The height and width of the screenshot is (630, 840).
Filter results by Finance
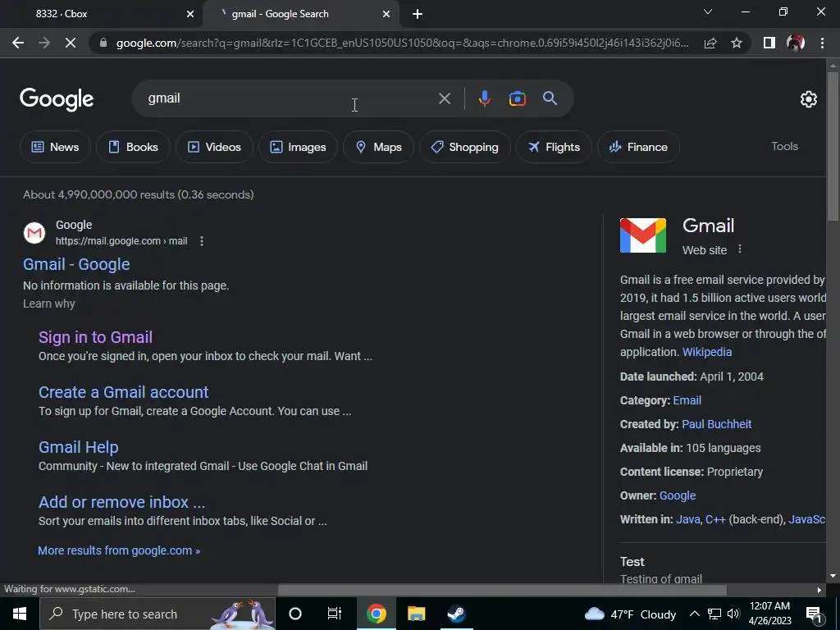coord(638,147)
